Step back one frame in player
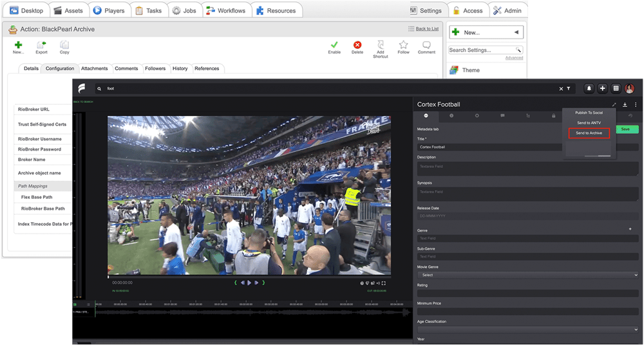The height and width of the screenshot is (345, 644). point(243,283)
